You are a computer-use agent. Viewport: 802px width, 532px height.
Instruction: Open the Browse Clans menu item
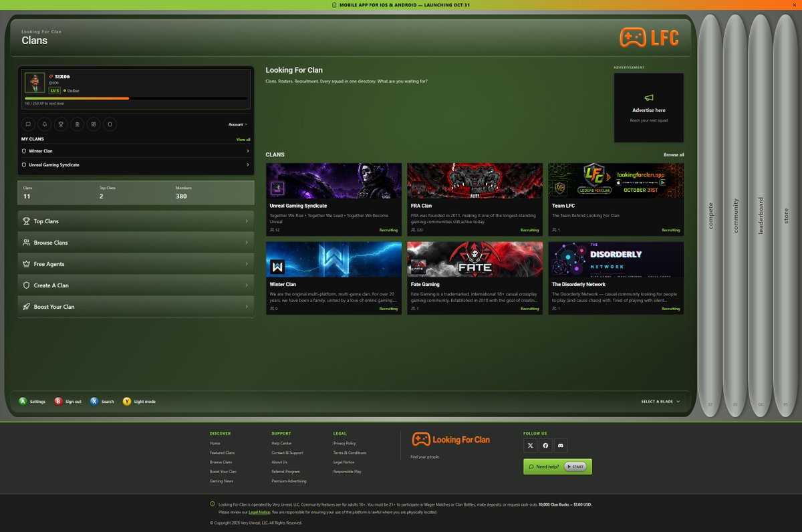[136, 243]
